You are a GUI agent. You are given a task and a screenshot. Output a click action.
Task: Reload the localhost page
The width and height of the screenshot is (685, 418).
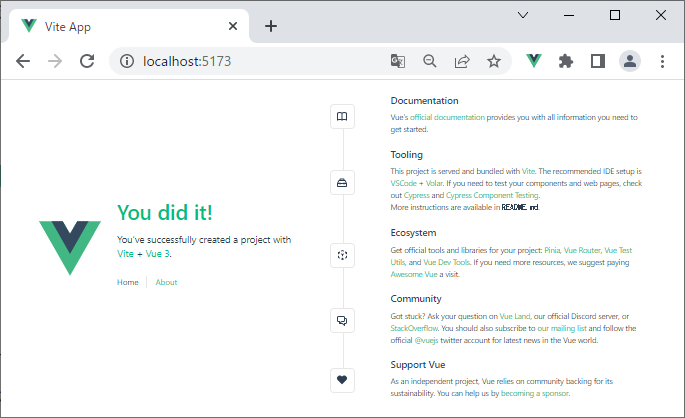click(x=87, y=61)
